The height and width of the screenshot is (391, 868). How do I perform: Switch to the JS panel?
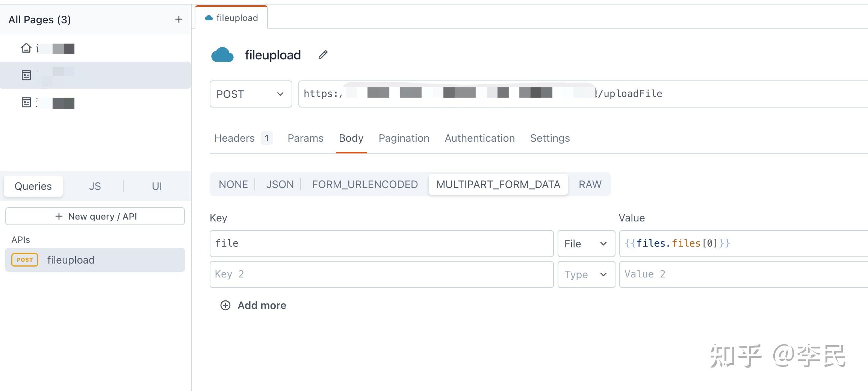[95, 186]
